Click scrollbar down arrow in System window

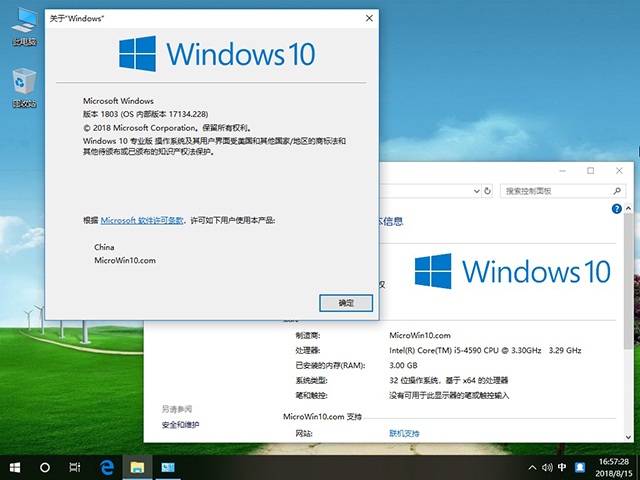[x=629, y=437]
